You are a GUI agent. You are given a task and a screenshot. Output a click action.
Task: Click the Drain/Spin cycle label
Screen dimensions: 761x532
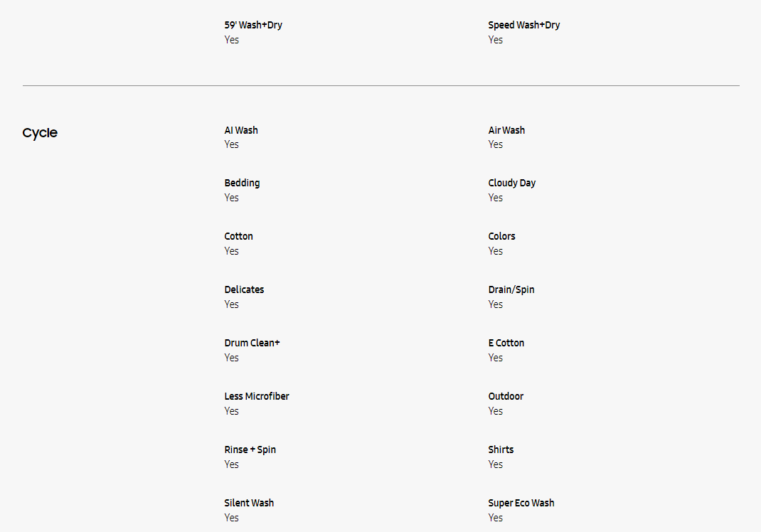pyautogui.click(x=511, y=289)
